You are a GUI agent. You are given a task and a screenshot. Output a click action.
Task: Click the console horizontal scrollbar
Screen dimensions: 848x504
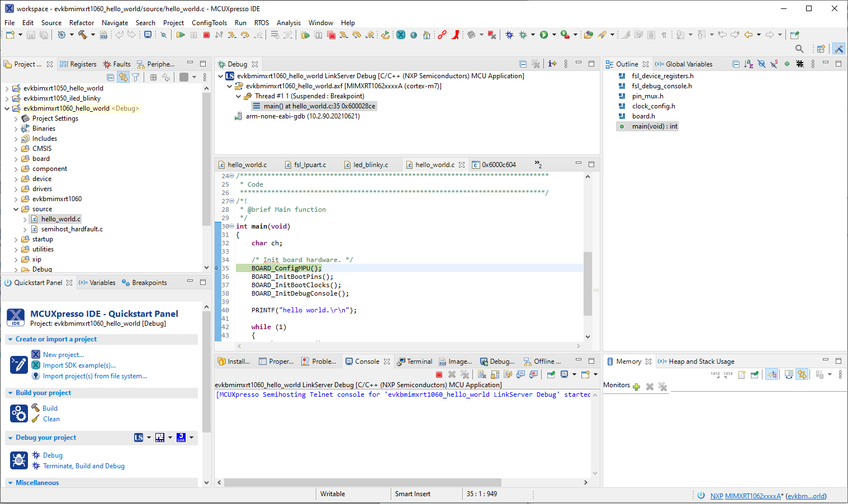(362, 482)
